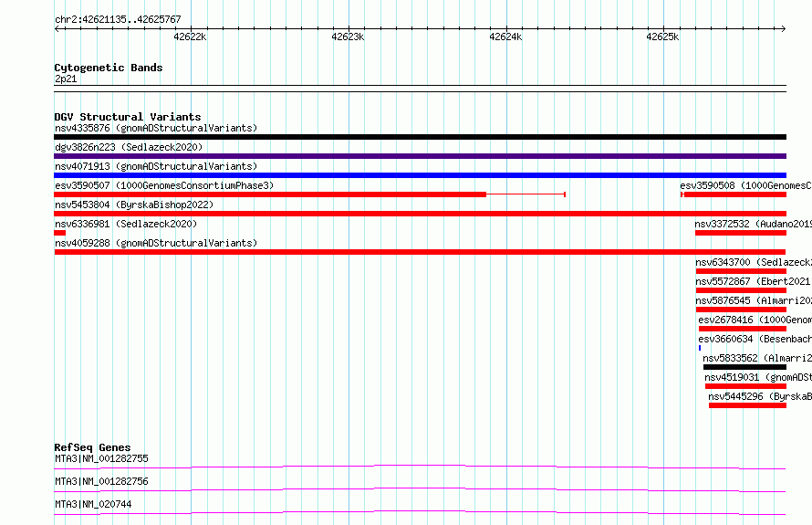
Task: Open variant dgv3826n223 label
Action: (x=129, y=147)
